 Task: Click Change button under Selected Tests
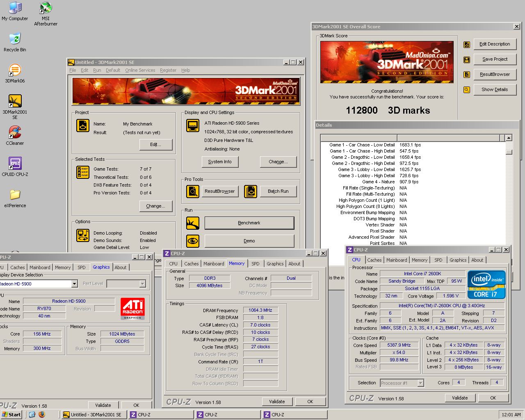pos(155,206)
